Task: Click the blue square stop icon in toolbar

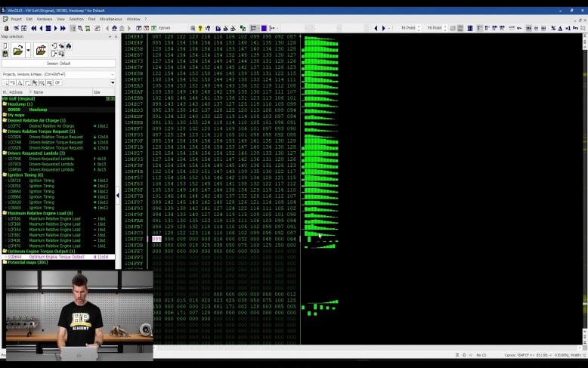Action: pos(48,28)
